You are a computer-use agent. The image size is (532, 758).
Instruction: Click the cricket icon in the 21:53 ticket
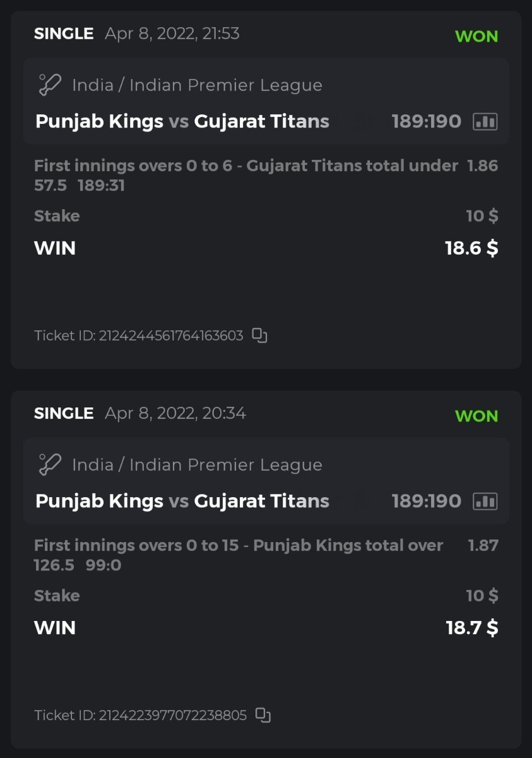pyautogui.click(x=50, y=85)
